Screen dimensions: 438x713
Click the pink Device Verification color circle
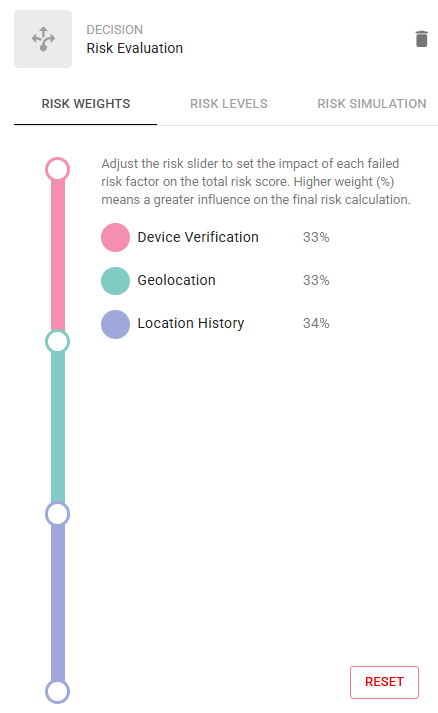click(x=116, y=237)
